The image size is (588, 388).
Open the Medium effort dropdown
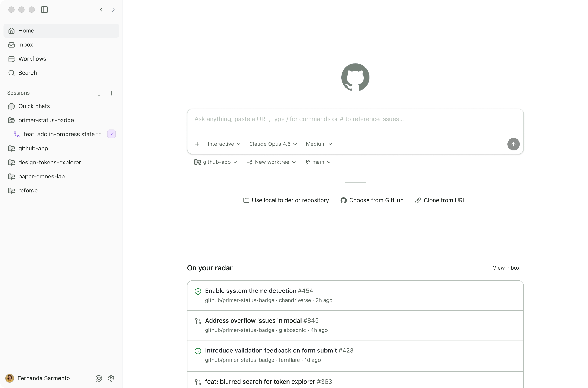pyautogui.click(x=319, y=144)
